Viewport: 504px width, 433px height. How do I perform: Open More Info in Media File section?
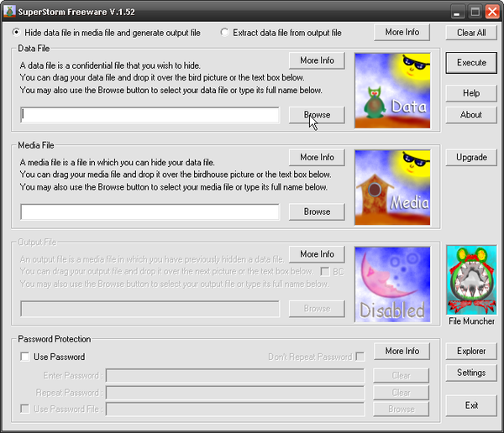[x=317, y=158]
